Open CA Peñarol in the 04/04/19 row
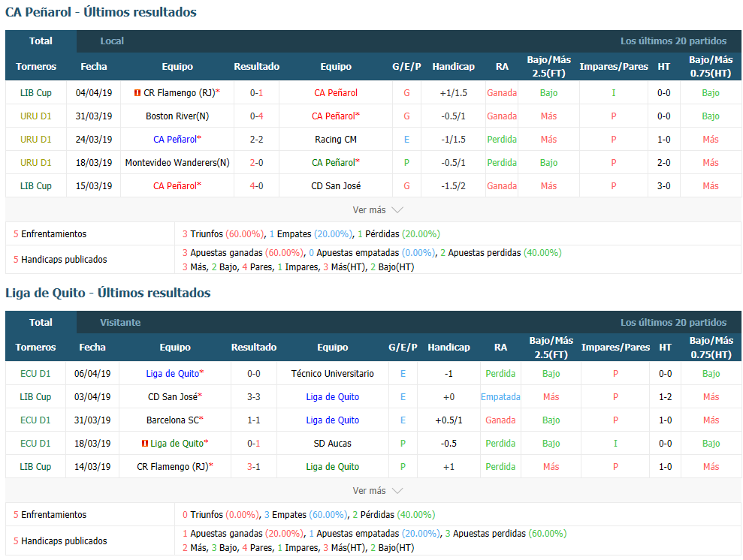743x560 pixels. [x=336, y=93]
